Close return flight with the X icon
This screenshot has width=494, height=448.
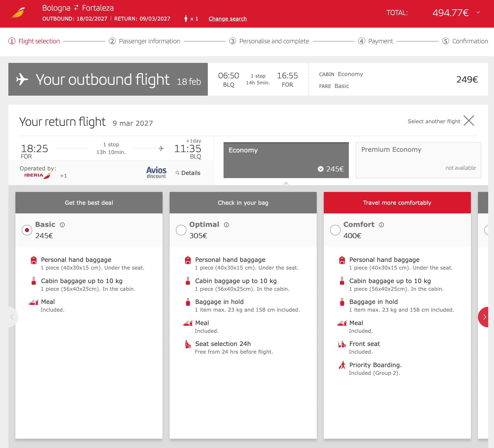(469, 121)
